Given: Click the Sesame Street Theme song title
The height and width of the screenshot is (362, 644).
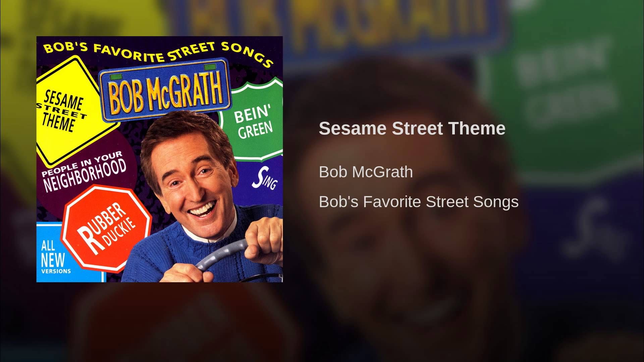Looking at the screenshot, I should click(x=412, y=128).
